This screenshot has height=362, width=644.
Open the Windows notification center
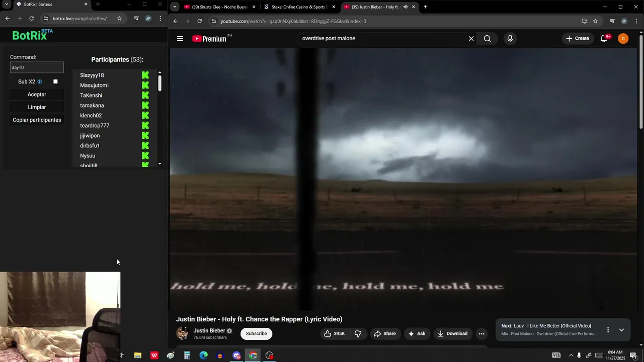pos(634,355)
